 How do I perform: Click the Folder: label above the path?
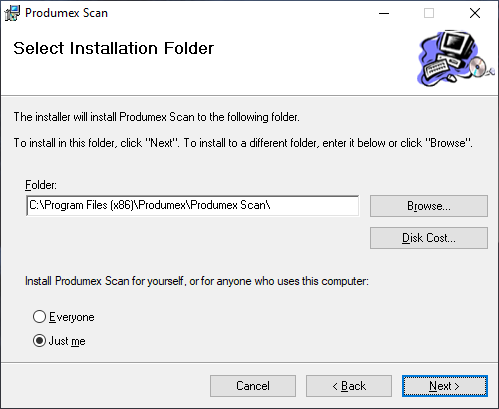point(41,185)
